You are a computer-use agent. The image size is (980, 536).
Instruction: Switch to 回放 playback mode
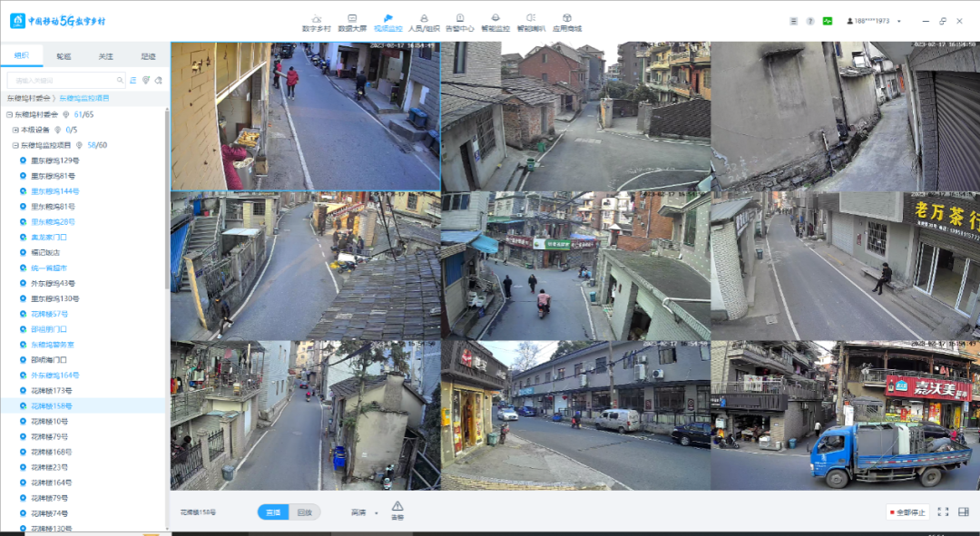tap(304, 512)
